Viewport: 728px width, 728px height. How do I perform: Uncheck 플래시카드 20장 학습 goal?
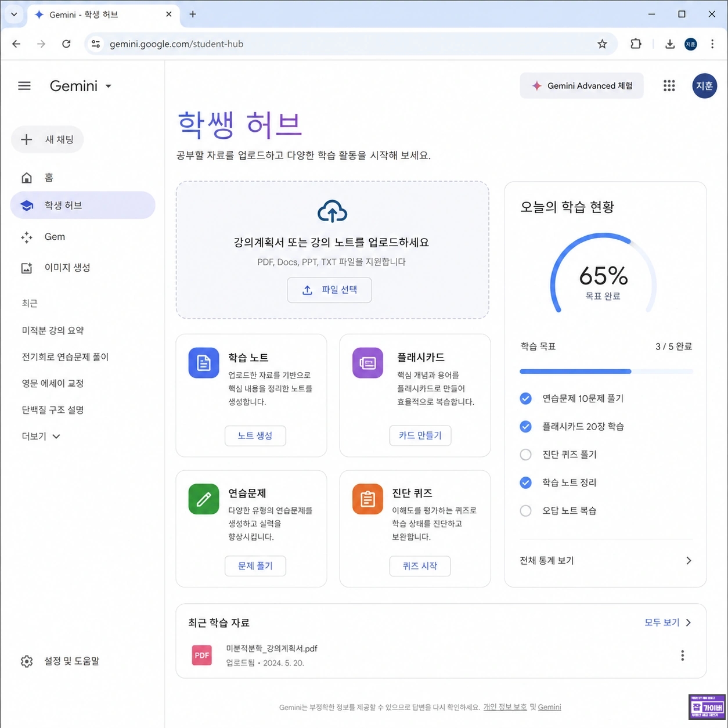[x=525, y=427]
